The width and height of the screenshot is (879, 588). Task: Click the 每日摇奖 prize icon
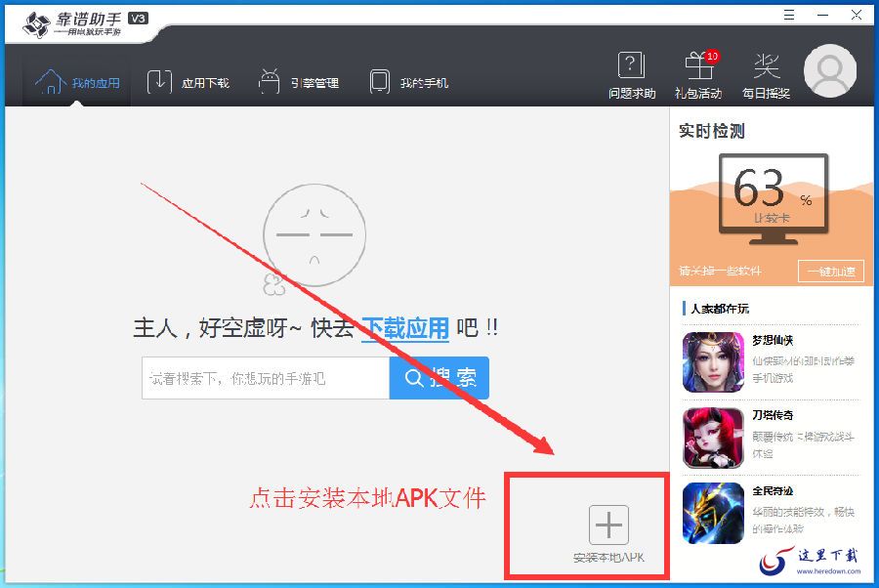pos(767,66)
